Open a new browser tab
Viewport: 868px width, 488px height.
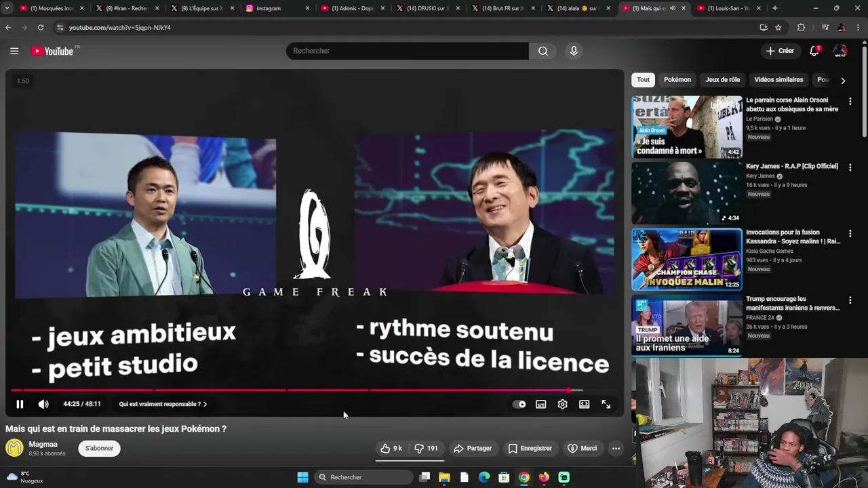(x=775, y=8)
